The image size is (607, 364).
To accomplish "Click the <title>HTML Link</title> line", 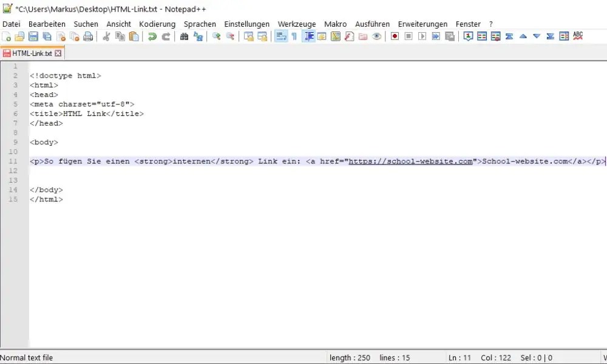I will click(x=87, y=113).
